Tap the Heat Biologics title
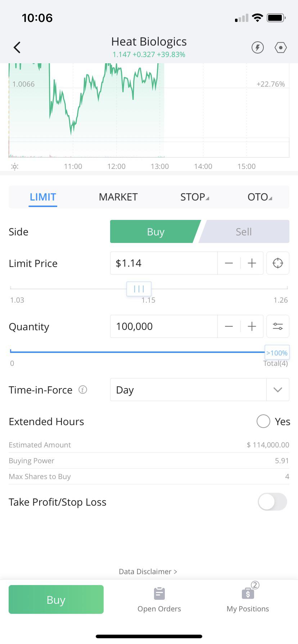The width and height of the screenshot is (298, 644). click(149, 42)
